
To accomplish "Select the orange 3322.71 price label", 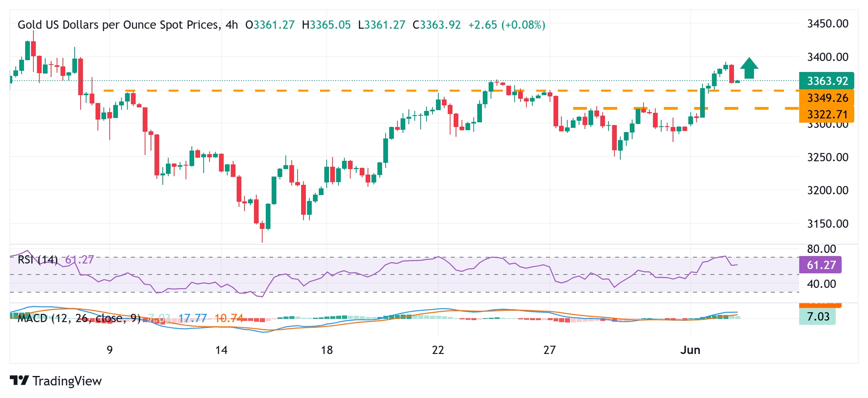I will pyautogui.click(x=826, y=114).
